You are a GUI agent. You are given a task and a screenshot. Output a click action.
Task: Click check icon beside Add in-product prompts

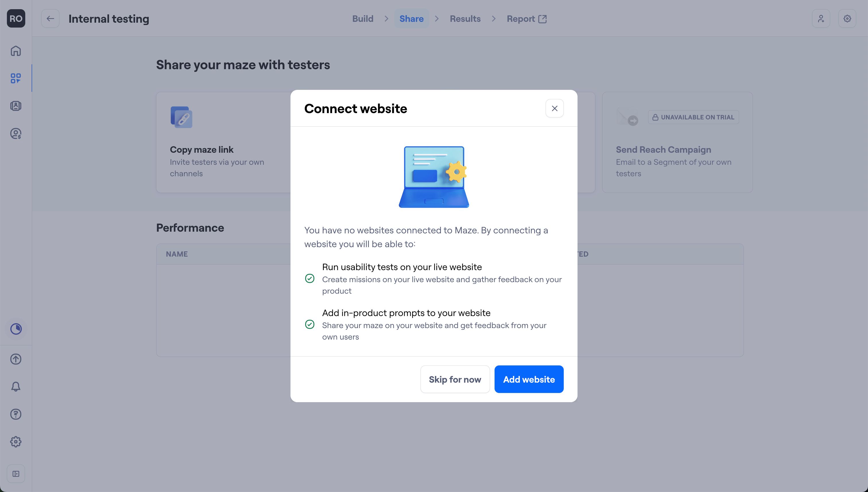(309, 324)
